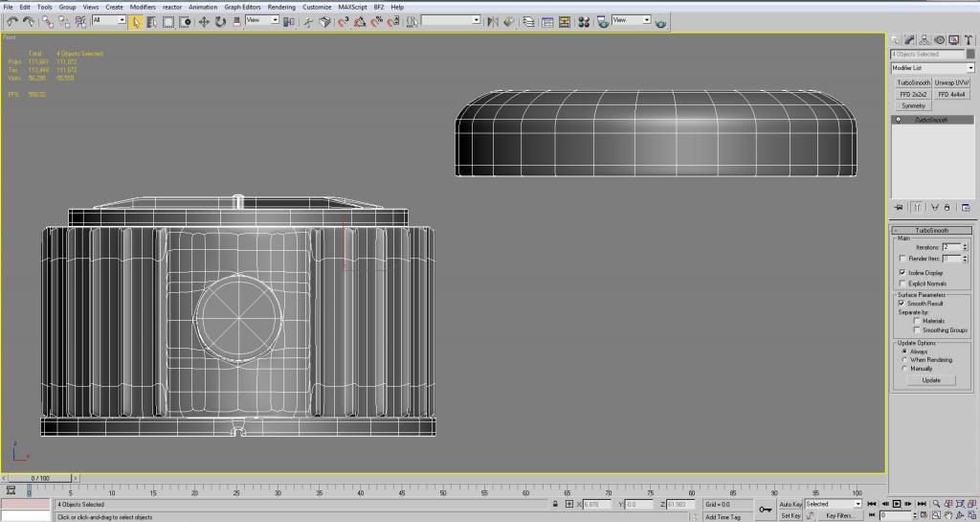980x522 pixels.
Task: Collapse the TurboSmooth rollout header
Action: point(932,231)
